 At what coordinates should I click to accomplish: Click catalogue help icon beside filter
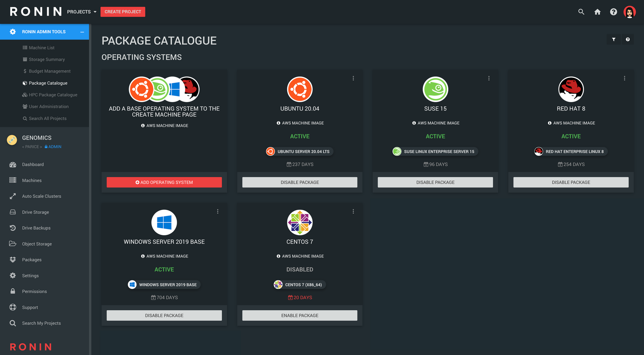(x=628, y=39)
